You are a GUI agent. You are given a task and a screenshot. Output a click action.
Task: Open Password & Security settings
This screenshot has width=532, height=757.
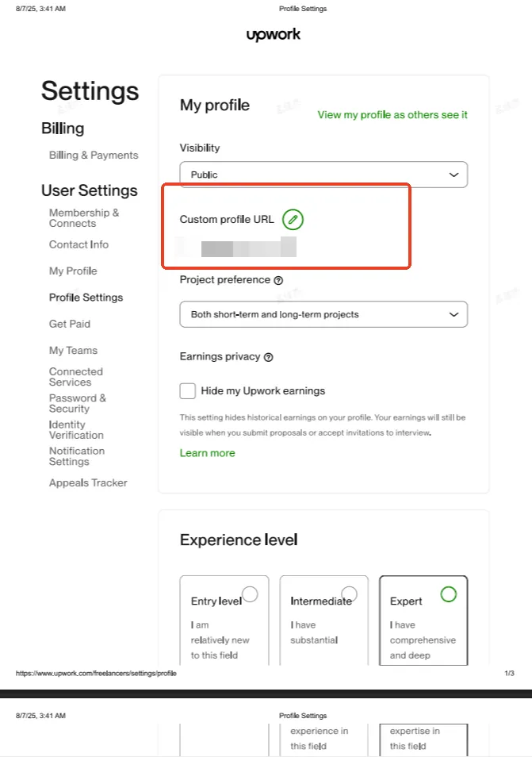(x=78, y=403)
